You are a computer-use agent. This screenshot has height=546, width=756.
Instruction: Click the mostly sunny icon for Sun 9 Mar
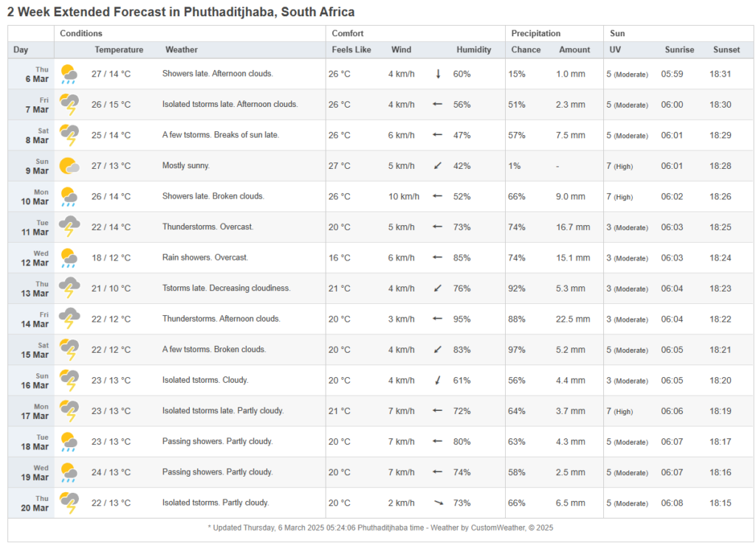click(x=69, y=166)
